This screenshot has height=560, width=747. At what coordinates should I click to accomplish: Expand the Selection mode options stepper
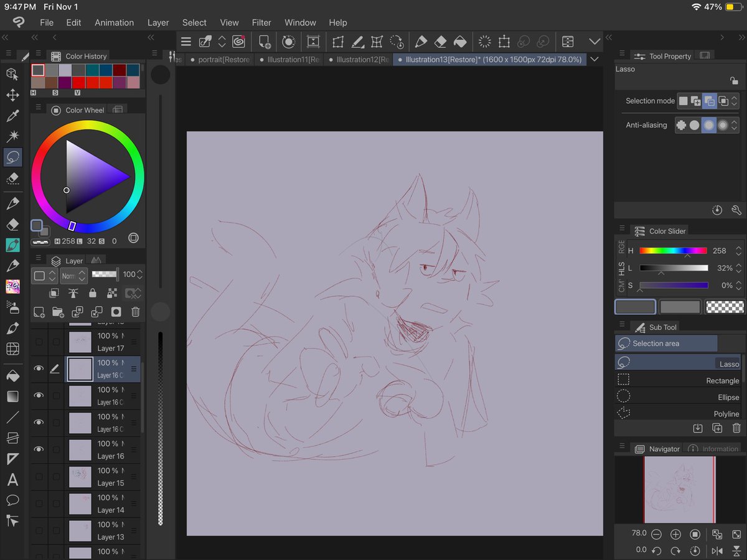pyautogui.click(x=735, y=101)
